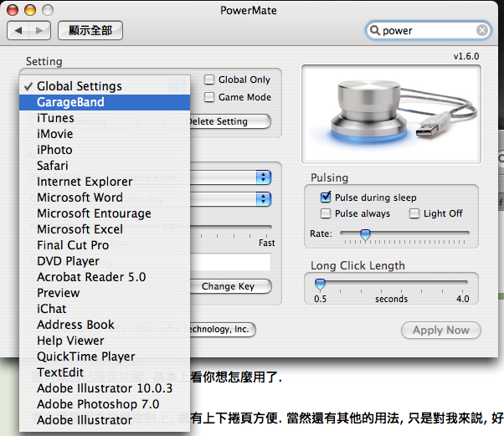Uncheck Pulse during sleep

tap(326, 197)
